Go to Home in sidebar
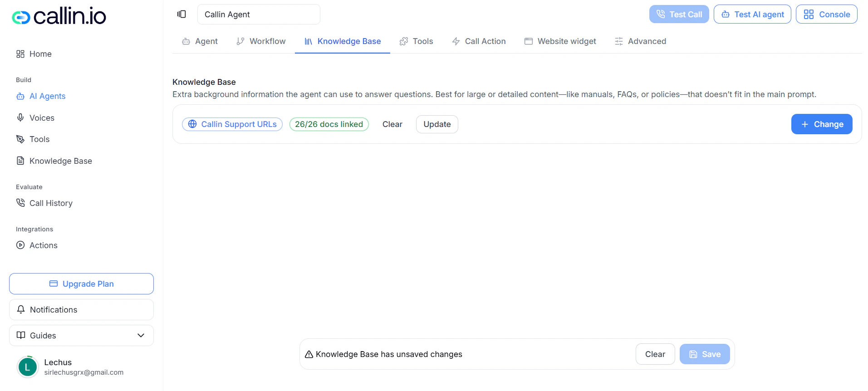 (x=34, y=54)
